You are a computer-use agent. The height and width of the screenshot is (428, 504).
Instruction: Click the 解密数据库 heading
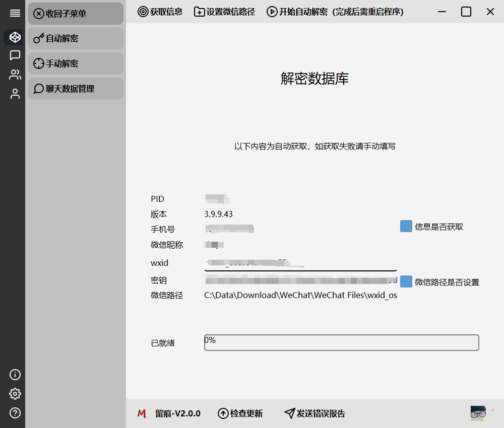314,79
